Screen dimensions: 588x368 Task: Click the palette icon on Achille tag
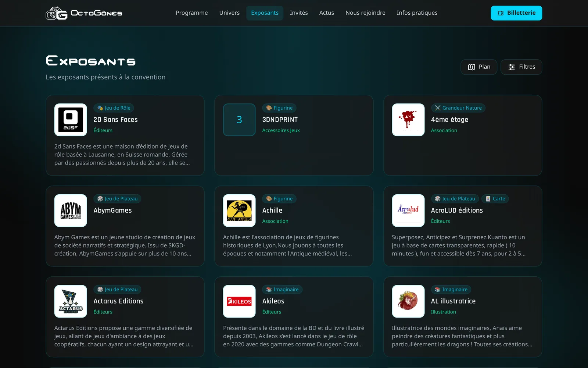[x=269, y=199]
